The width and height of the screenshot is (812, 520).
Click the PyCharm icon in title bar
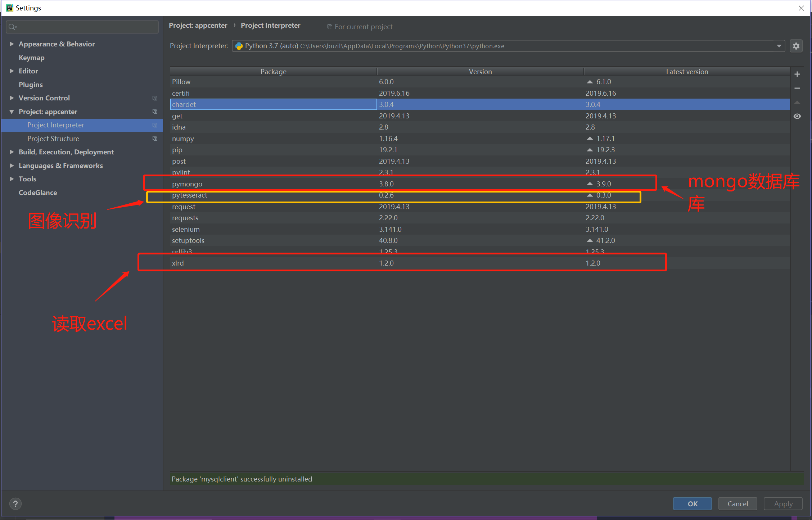9,8
